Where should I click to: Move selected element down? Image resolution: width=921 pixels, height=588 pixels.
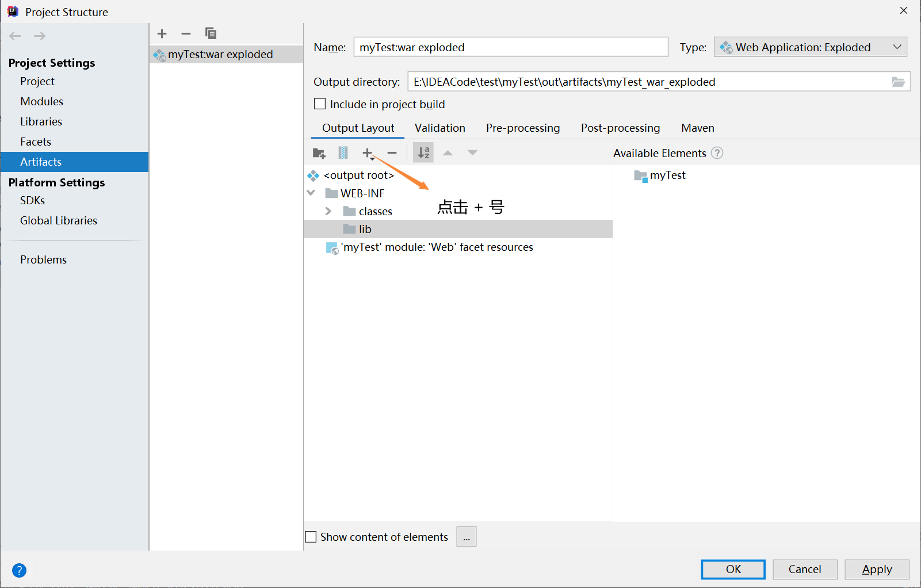coord(472,153)
